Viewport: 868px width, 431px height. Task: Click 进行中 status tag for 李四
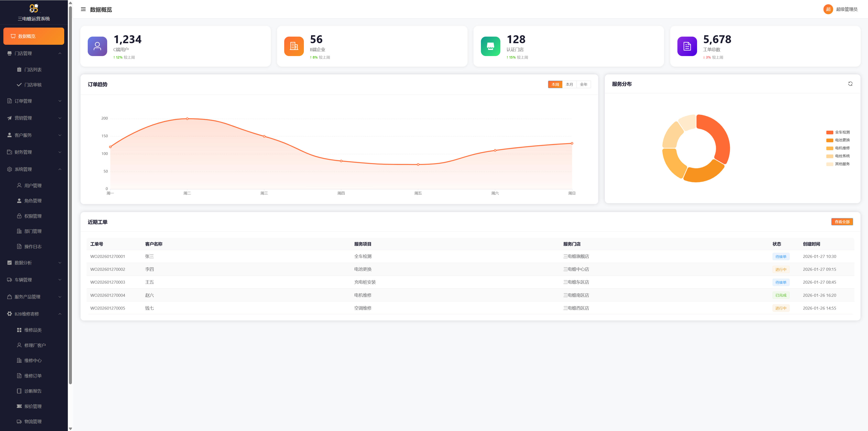[781, 269]
